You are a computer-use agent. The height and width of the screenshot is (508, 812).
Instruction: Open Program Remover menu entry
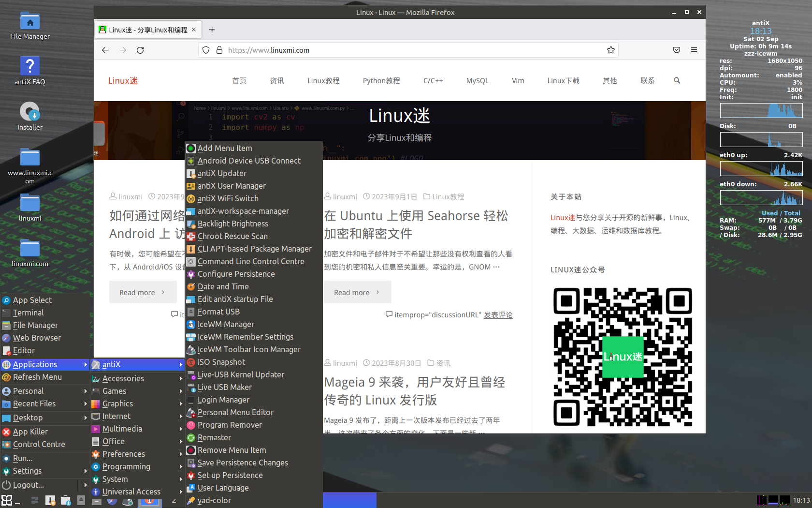point(254,425)
